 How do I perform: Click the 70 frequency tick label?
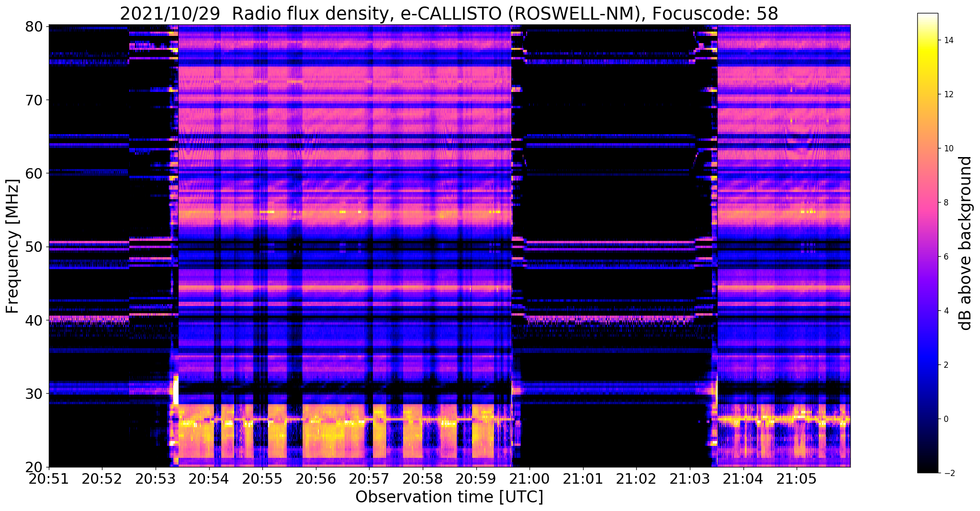tap(33, 100)
